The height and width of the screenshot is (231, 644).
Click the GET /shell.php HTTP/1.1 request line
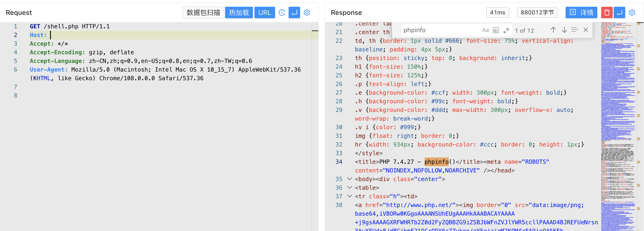(70, 26)
